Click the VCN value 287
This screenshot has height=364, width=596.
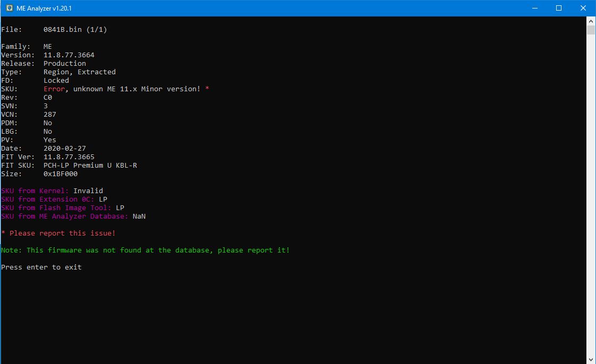[x=50, y=114]
